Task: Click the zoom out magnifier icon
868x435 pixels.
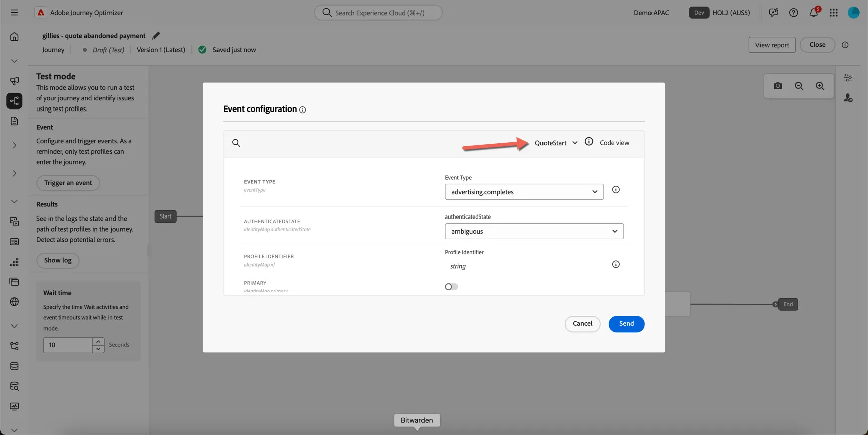Action: pos(799,86)
